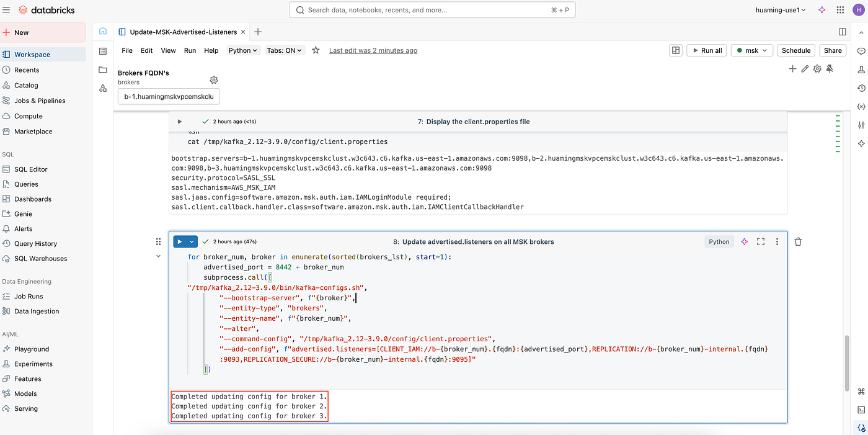The width and height of the screenshot is (868, 435).
Task: Change cell 8 language from Python
Action: tap(719, 241)
